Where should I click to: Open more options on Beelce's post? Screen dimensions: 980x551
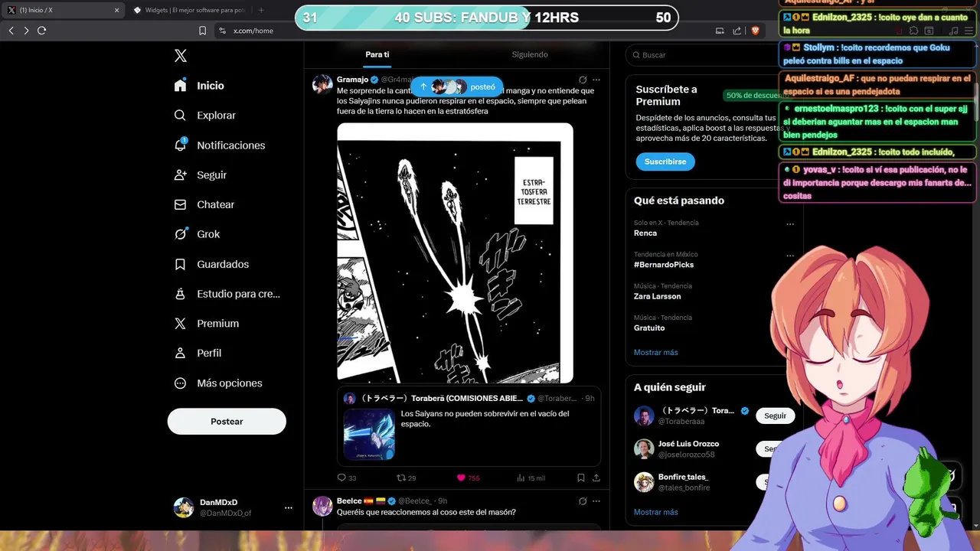[596, 501]
